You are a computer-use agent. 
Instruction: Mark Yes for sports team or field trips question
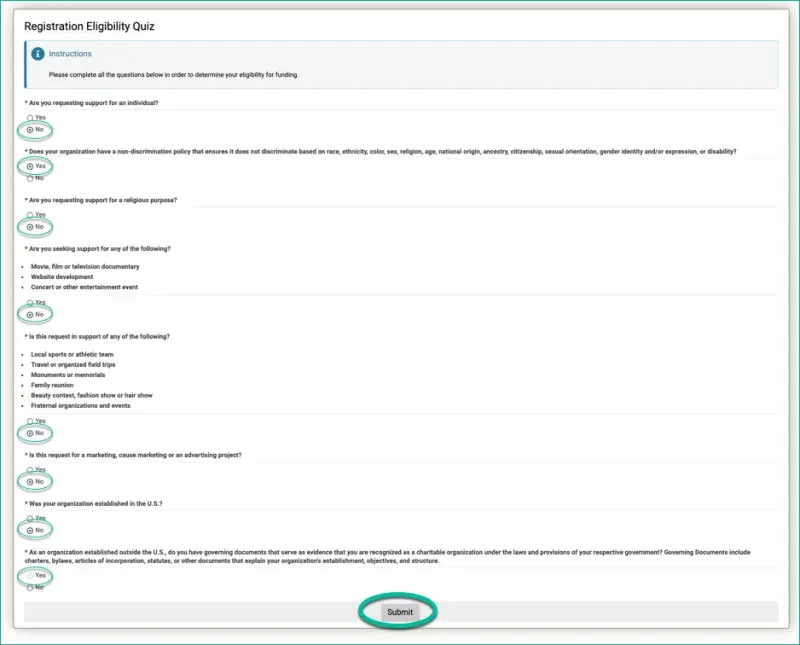(30, 421)
